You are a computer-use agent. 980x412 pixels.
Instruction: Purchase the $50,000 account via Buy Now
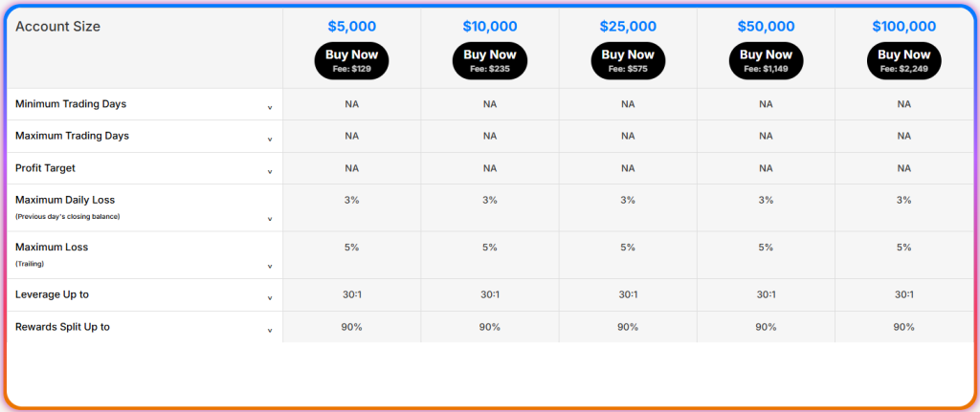[766, 60]
